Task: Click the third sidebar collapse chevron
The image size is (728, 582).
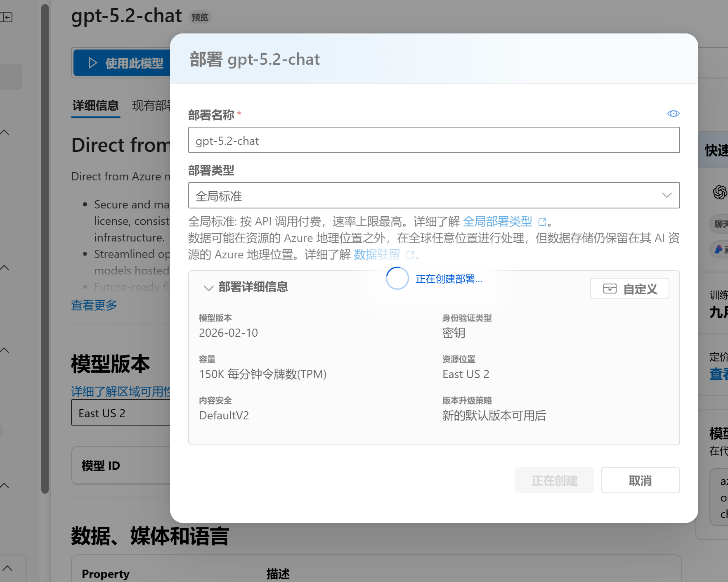Action: pyautogui.click(x=5, y=350)
